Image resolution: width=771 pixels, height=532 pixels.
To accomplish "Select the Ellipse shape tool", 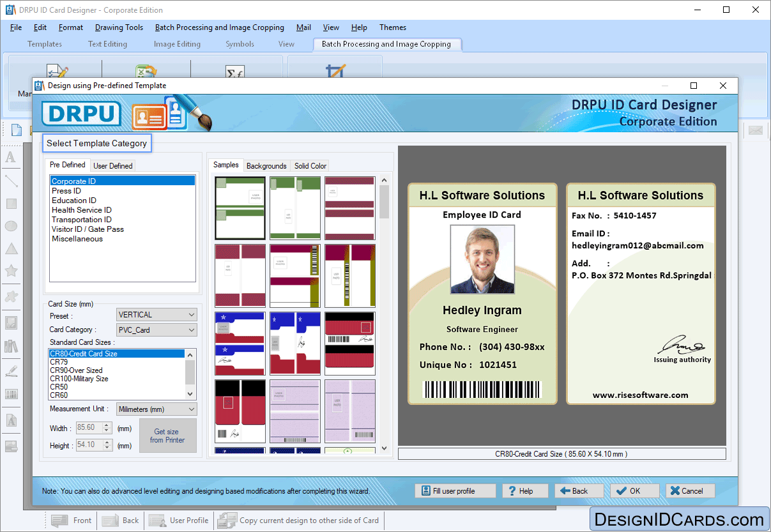I will click(x=11, y=226).
